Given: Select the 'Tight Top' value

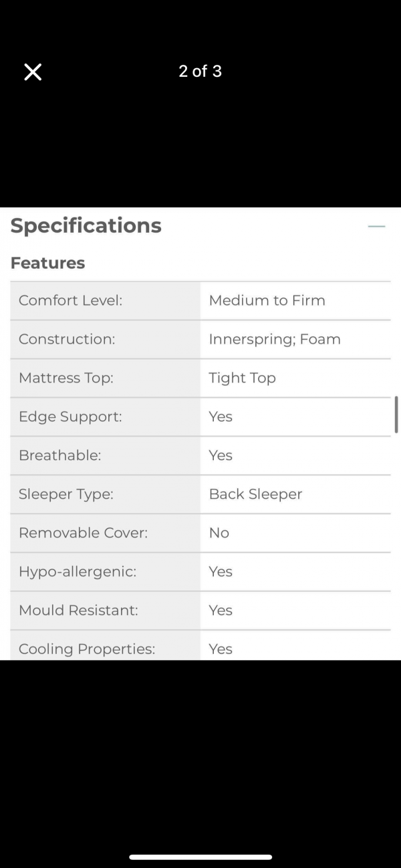Looking at the screenshot, I should point(242,378).
